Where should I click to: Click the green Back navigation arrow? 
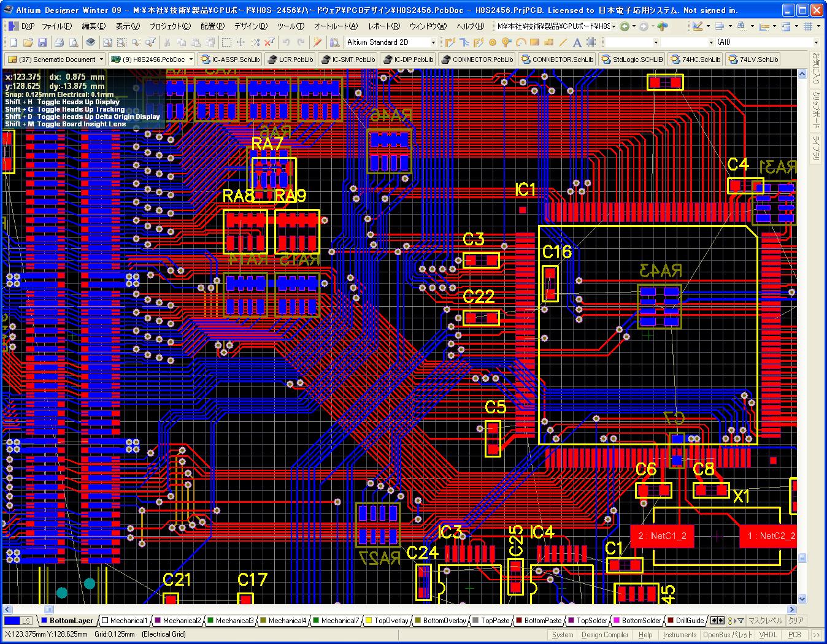625,26
